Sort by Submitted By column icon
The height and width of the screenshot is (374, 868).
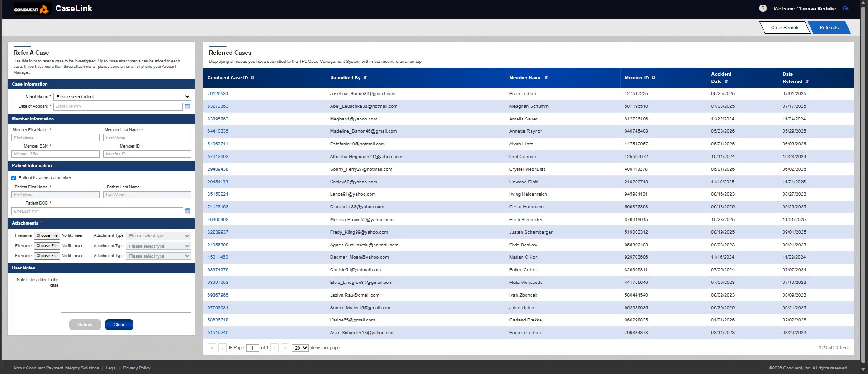pos(365,78)
